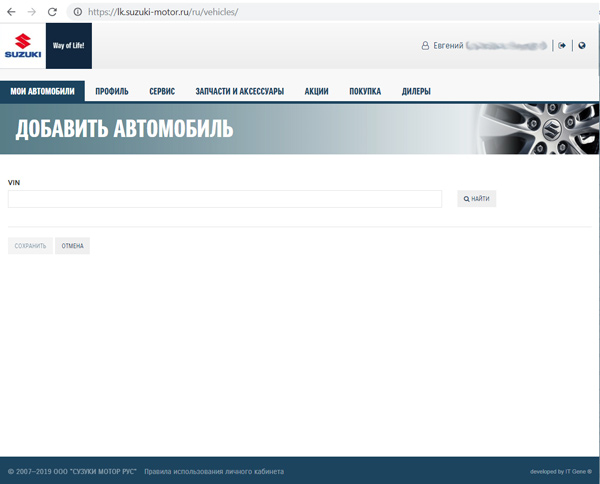
Task: Click the Сохранить button
Action: click(30, 245)
